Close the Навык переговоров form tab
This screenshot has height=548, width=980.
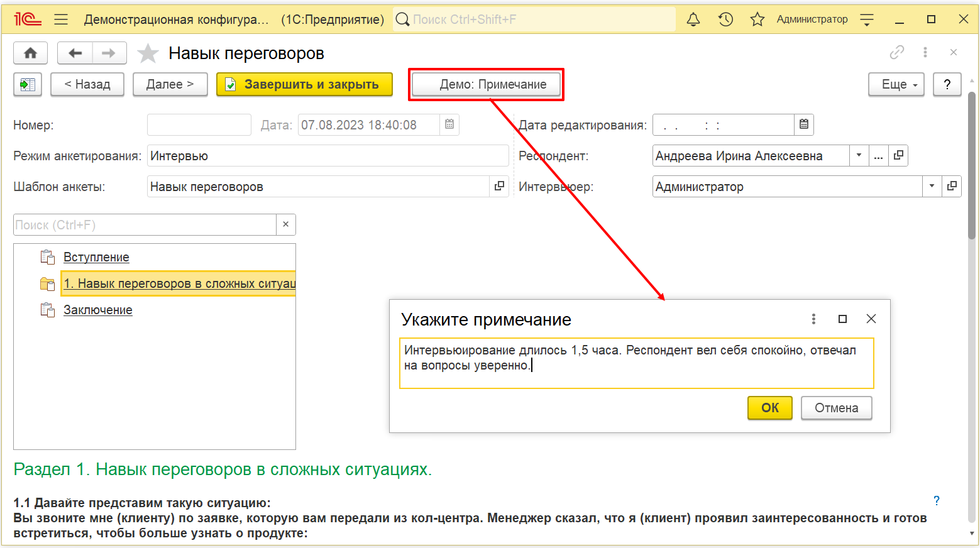(954, 52)
